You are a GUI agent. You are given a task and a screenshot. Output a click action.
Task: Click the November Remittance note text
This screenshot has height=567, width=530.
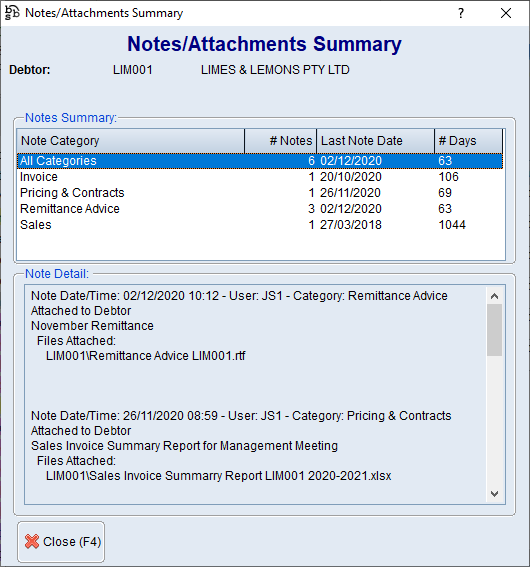click(92, 326)
